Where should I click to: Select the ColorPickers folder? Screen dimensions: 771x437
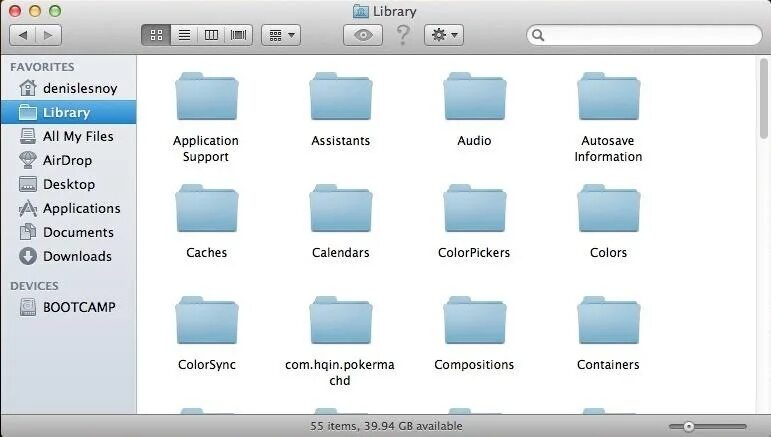[474, 209]
